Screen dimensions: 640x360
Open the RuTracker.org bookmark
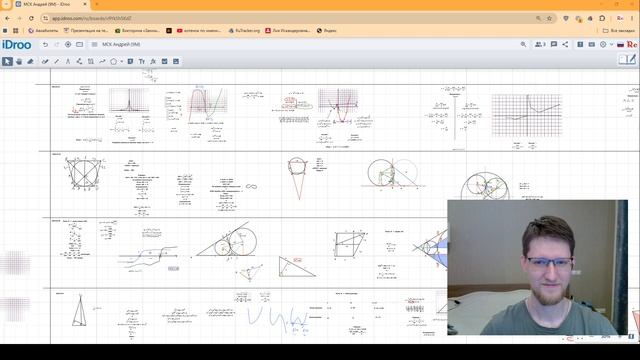coord(244,31)
